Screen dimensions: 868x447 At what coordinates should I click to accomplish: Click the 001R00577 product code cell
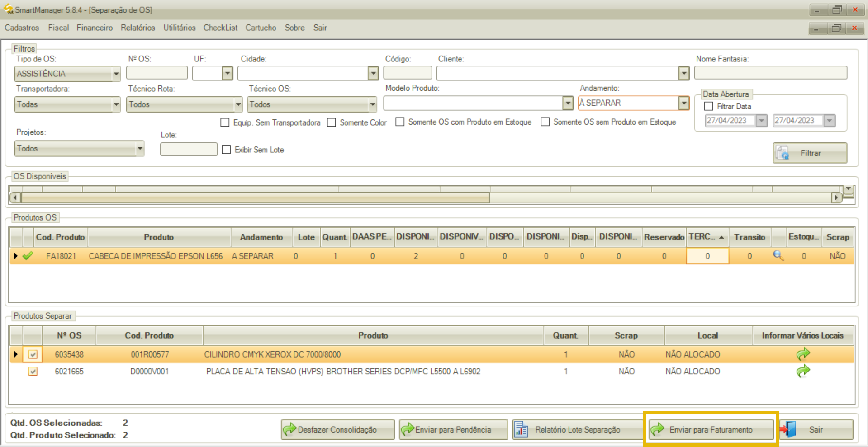pos(149,354)
